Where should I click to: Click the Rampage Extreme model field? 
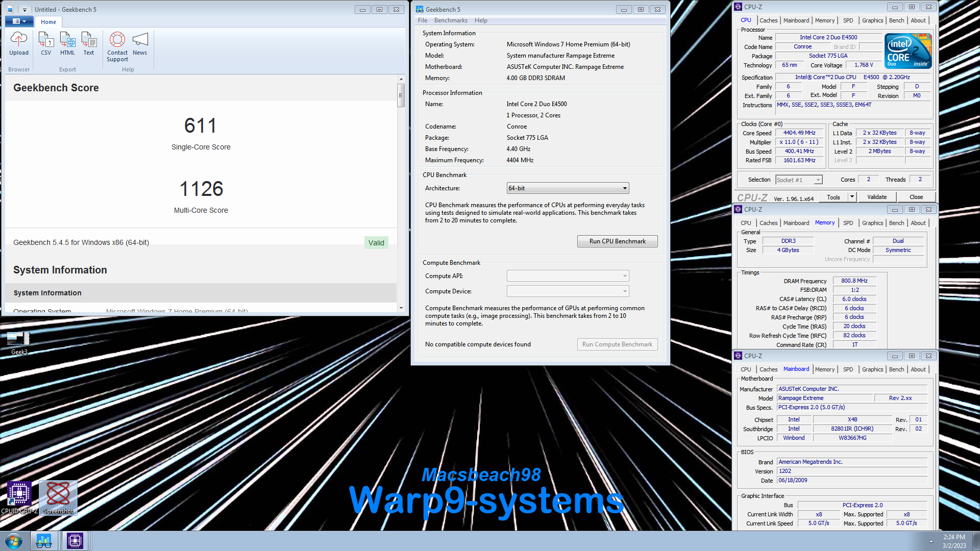tap(824, 398)
